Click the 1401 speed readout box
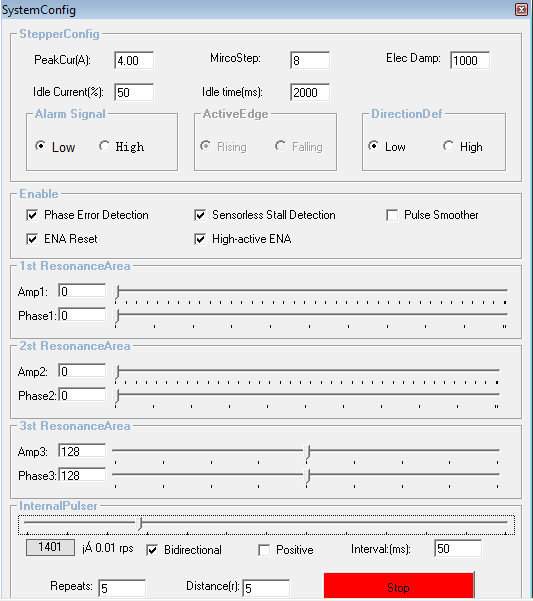Viewport: 533px width, 601px height. (50, 547)
